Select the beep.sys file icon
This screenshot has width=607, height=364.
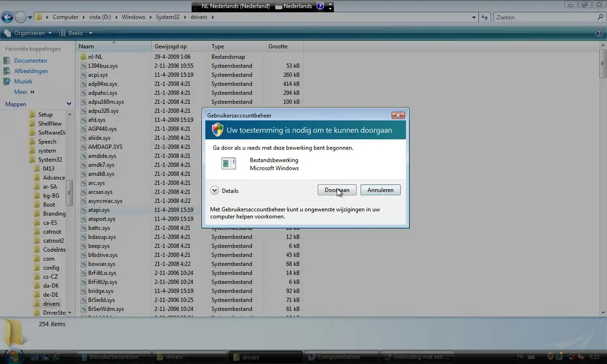pos(83,246)
